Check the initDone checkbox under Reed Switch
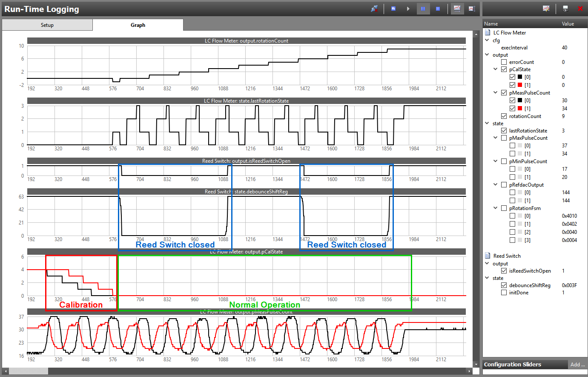 [504, 292]
